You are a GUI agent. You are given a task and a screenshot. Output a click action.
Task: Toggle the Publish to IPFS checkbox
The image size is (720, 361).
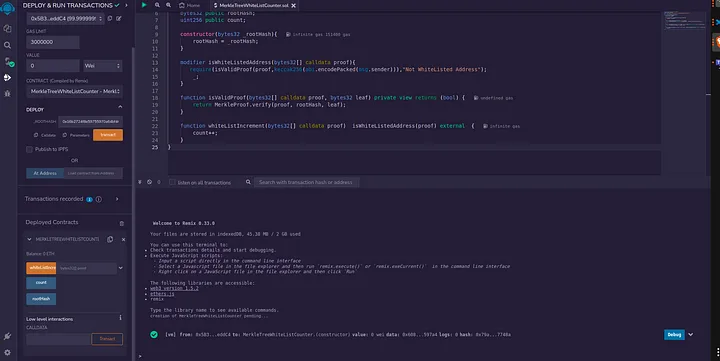coord(29,149)
